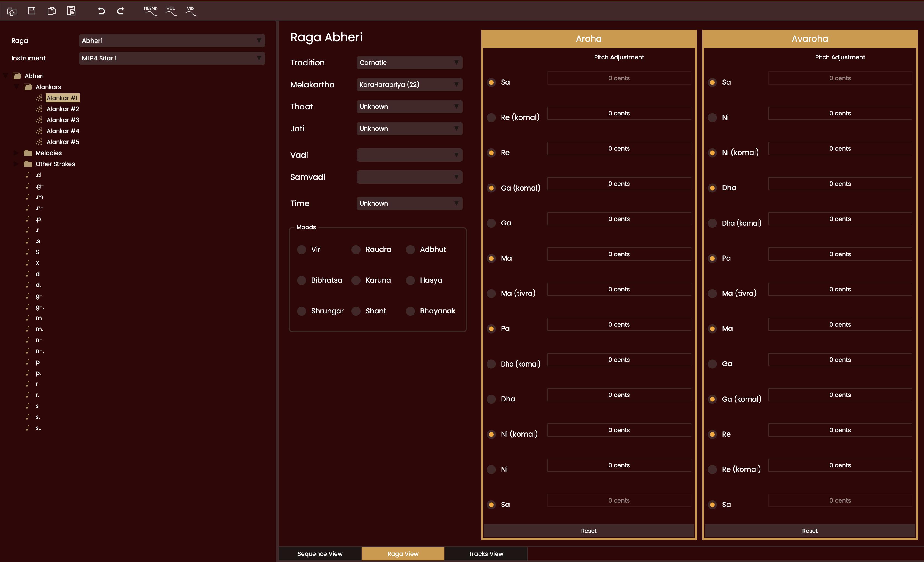Click the note icon beside stroke 'n-.'
924x562 pixels.
tap(28, 351)
